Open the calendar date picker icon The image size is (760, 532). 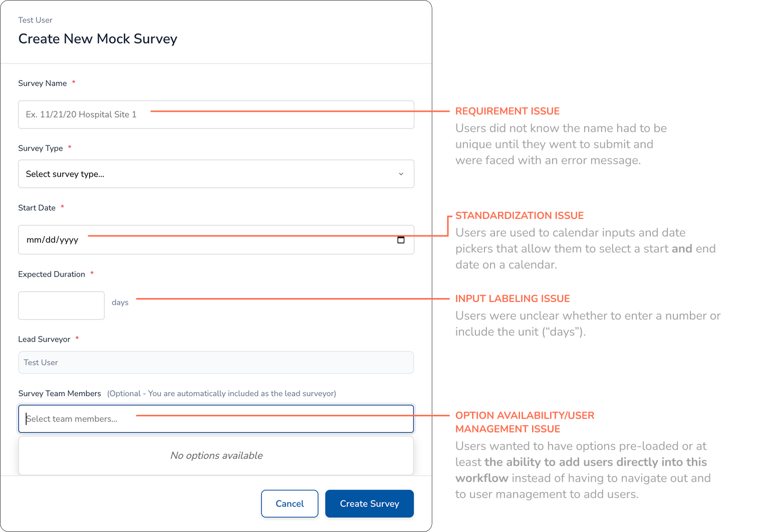[401, 240]
